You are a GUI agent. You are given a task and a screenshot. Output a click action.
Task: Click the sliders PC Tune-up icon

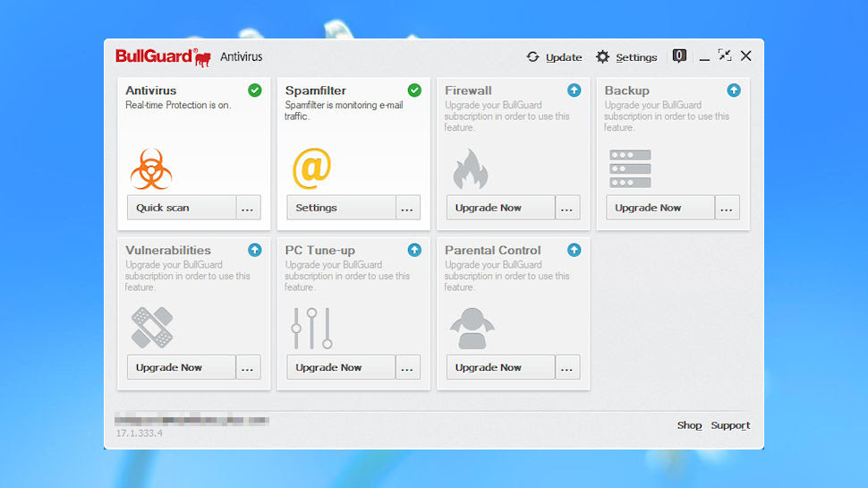[311, 329]
